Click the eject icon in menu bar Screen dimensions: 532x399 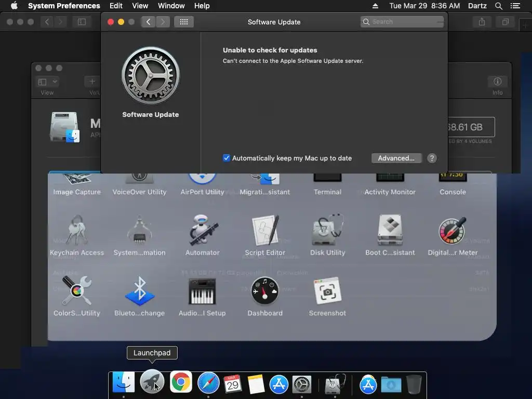pos(375,6)
